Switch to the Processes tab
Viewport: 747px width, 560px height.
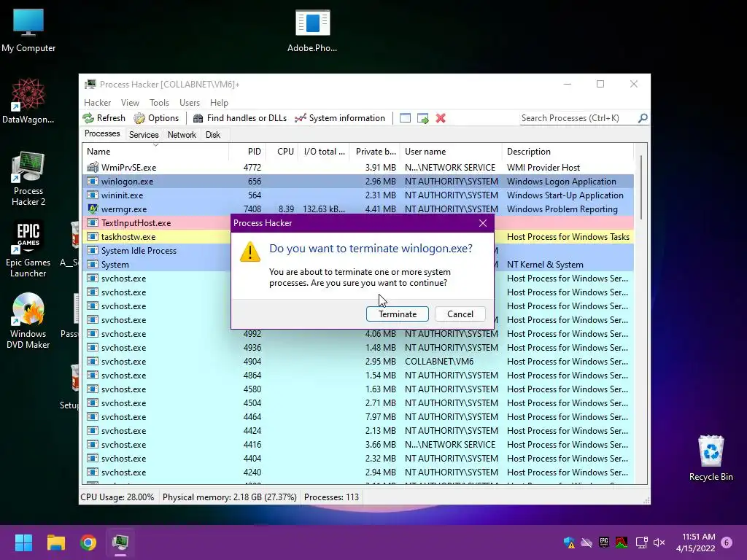[102, 134]
